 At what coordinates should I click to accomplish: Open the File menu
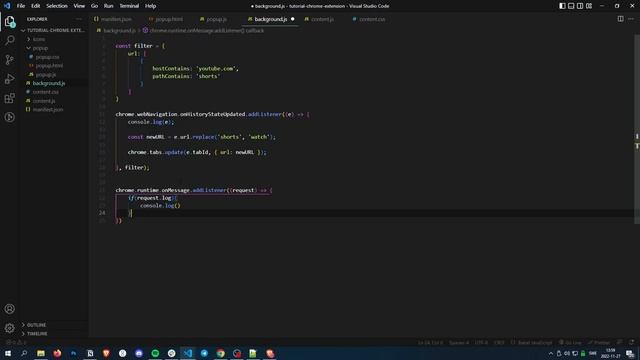point(21,6)
